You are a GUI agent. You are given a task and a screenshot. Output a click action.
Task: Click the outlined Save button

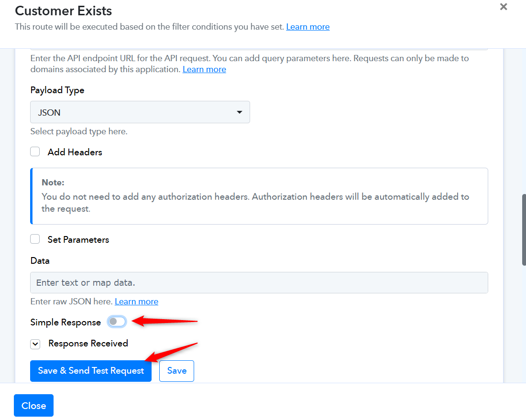pos(177,371)
